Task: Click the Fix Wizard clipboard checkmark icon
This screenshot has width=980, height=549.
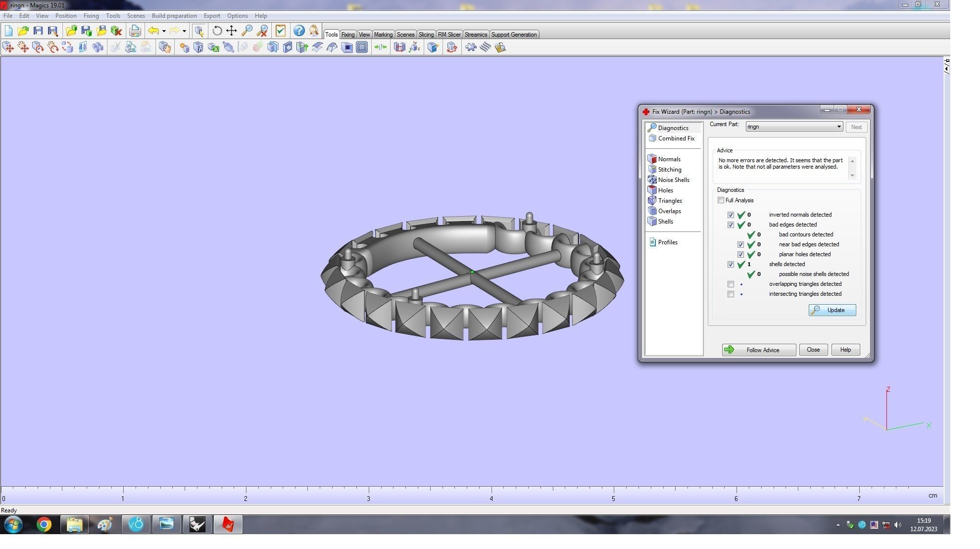Action: (281, 31)
